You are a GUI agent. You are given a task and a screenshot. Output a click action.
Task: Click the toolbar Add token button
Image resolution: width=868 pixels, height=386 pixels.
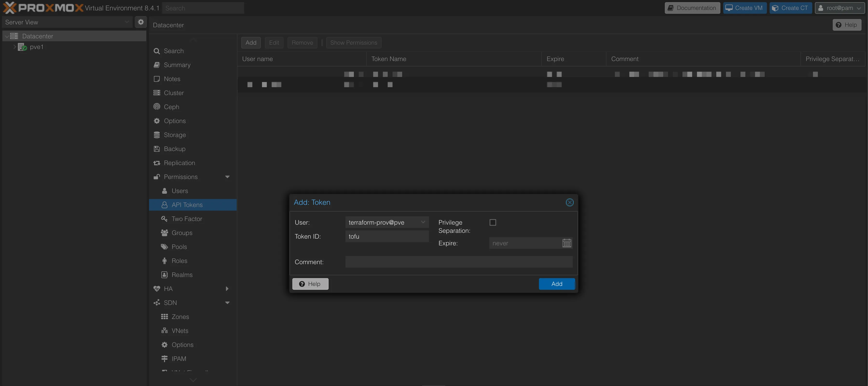coord(251,42)
